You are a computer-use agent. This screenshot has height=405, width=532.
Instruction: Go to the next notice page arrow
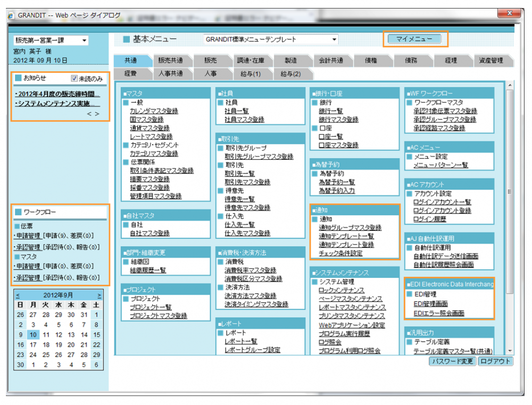(97, 114)
